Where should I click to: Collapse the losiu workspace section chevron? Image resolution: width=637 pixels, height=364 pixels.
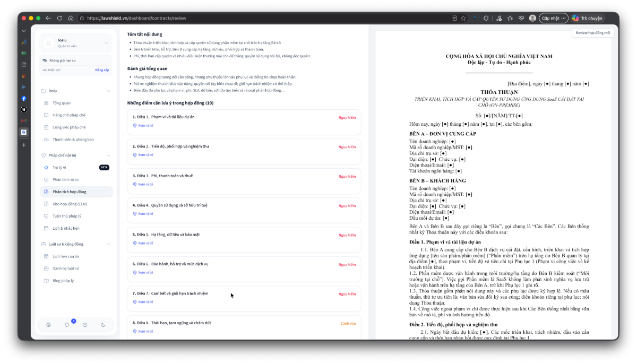point(108,91)
